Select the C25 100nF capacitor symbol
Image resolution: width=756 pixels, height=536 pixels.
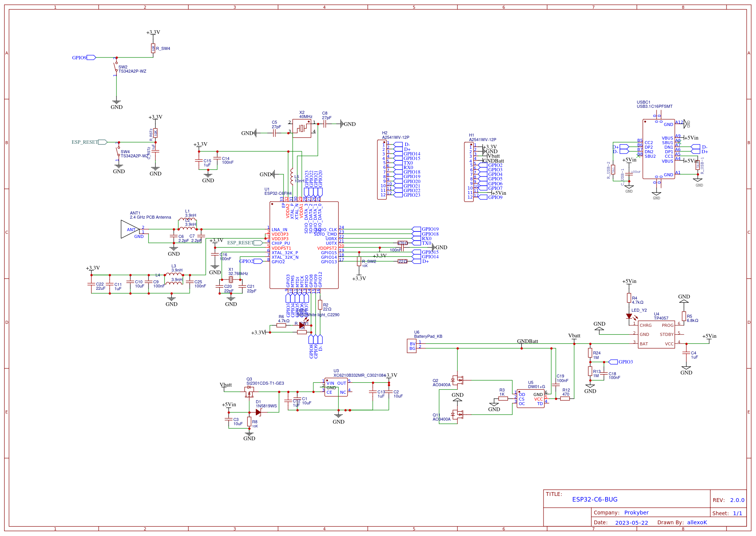[190, 281]
